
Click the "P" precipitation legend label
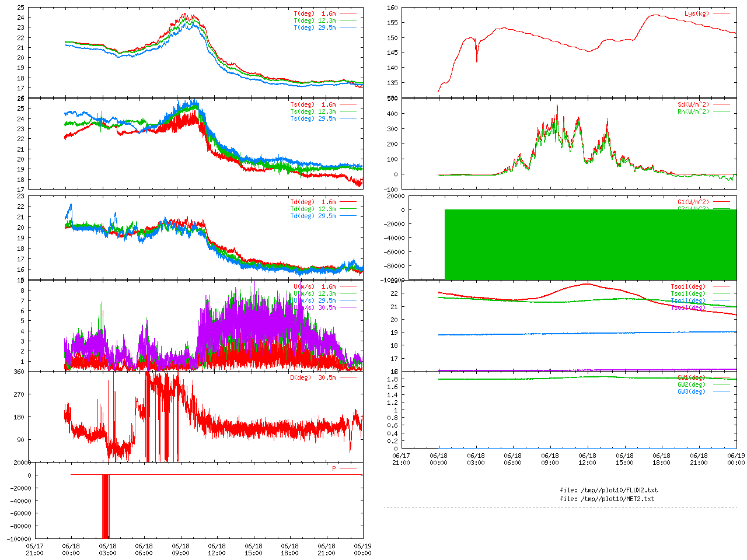(x=334, y=468)
